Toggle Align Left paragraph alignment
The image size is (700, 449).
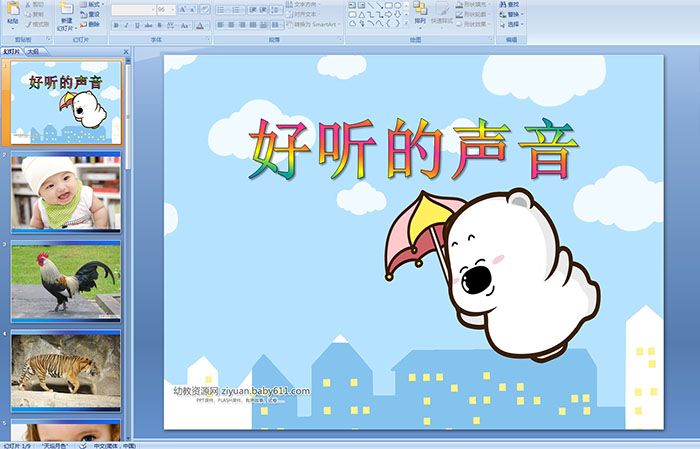pyautogui.click(x=221, y=25)
